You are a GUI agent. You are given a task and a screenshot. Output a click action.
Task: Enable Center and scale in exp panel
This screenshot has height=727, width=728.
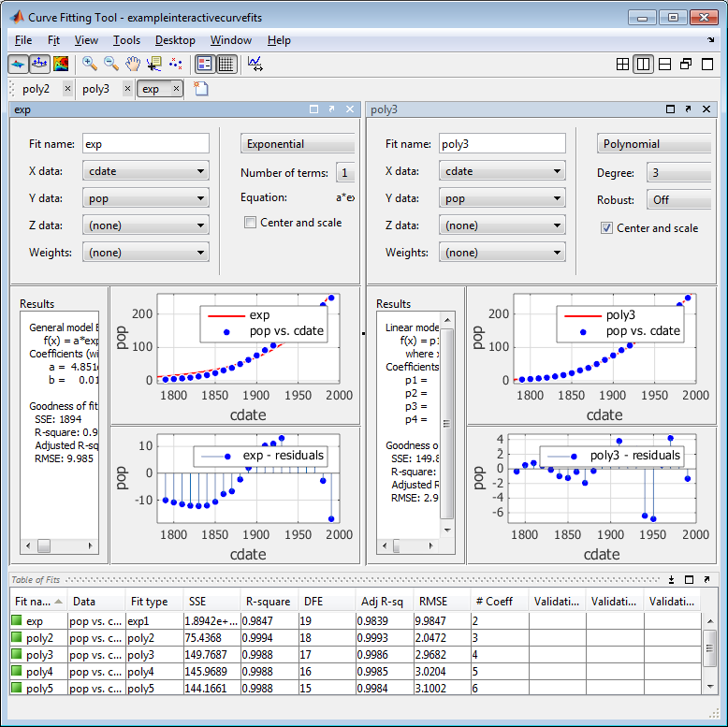click(x=250, y=223)
